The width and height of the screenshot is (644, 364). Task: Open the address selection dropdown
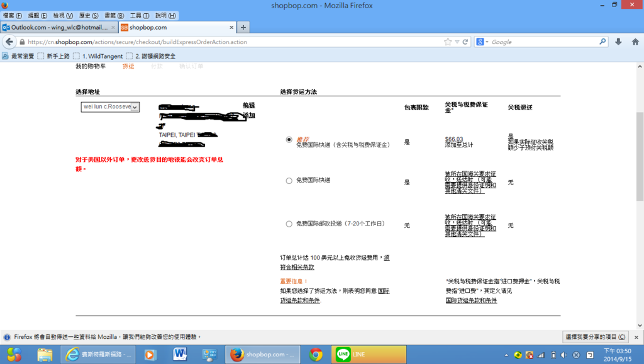pyautogui.click(x=110, y=107)
